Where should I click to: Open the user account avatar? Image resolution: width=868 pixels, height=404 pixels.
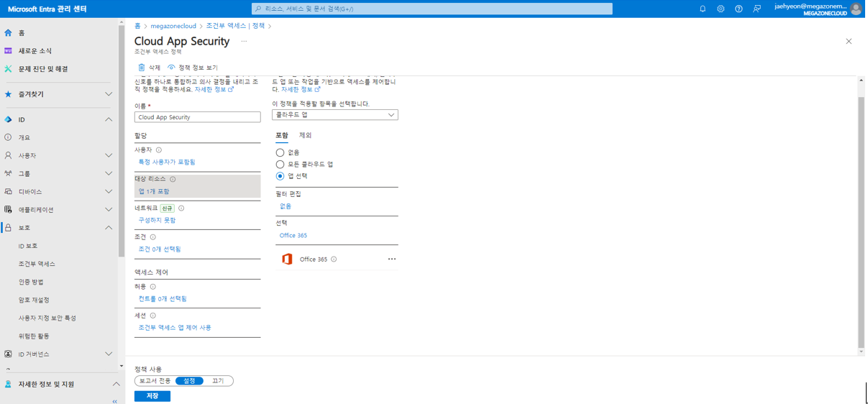tap(856, 9)
